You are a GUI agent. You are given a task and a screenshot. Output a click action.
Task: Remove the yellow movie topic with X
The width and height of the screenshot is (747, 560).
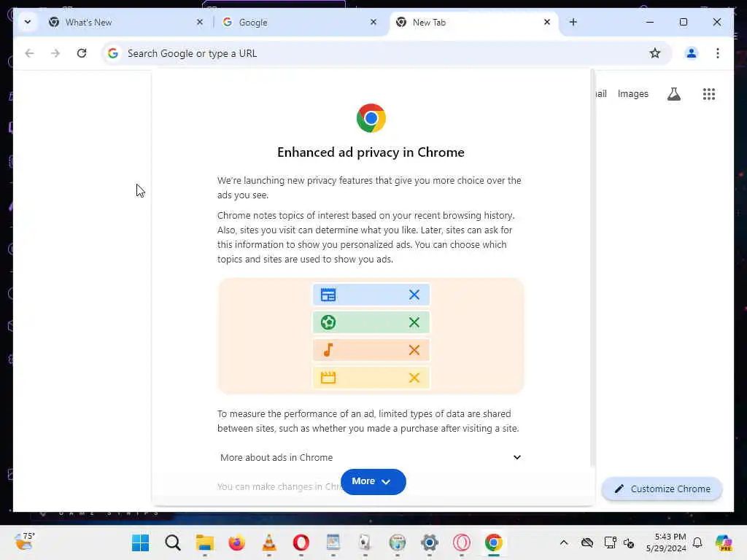(x=414, y=378)
